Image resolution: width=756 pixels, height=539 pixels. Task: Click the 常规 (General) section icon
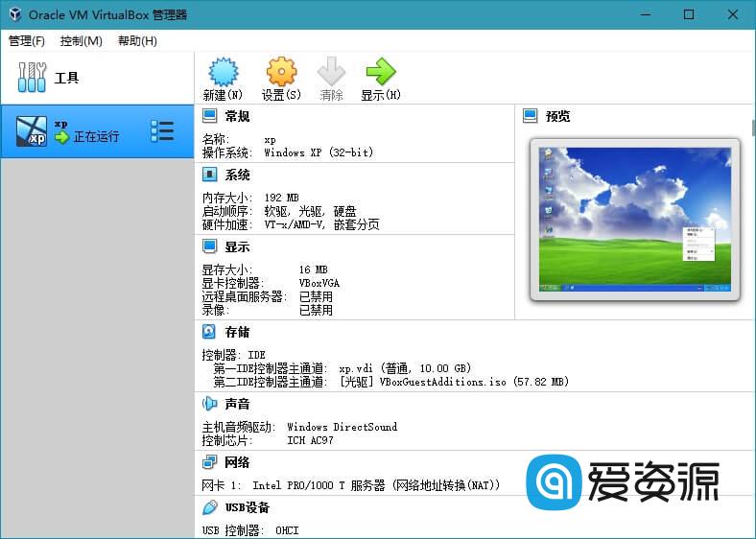click(210, 116)
